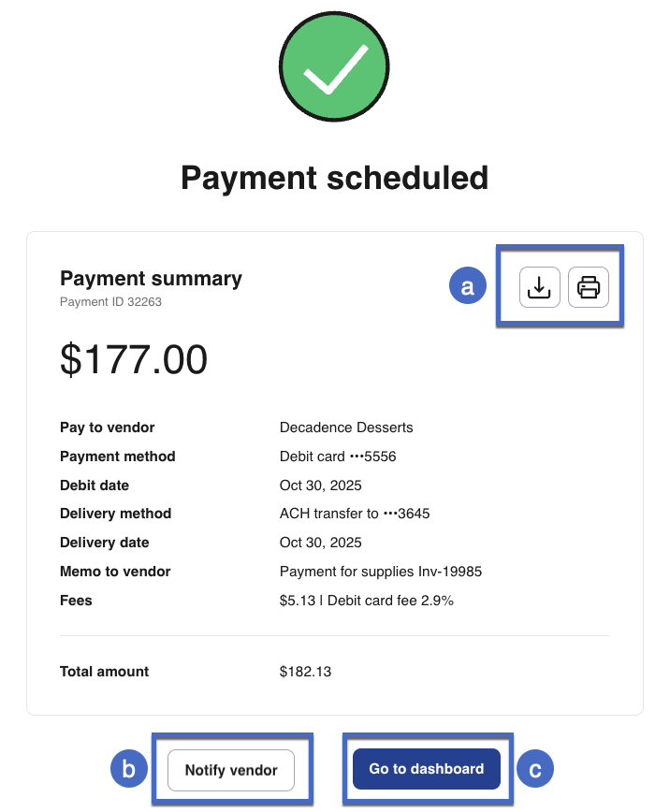Click the green success checkmark icon
670x812 pixels.
(x=335, y=73)
